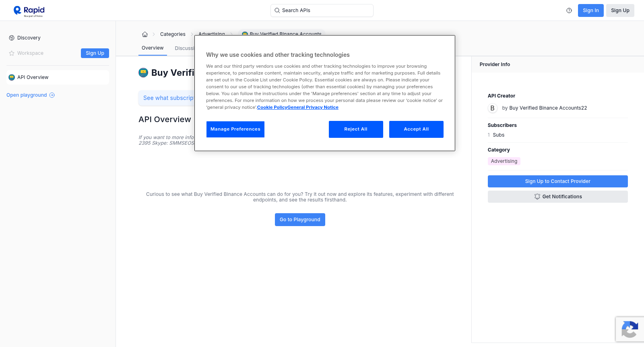The image size is (644, 347).
Task: Click the notification bell icon
Action: point(537,197)
